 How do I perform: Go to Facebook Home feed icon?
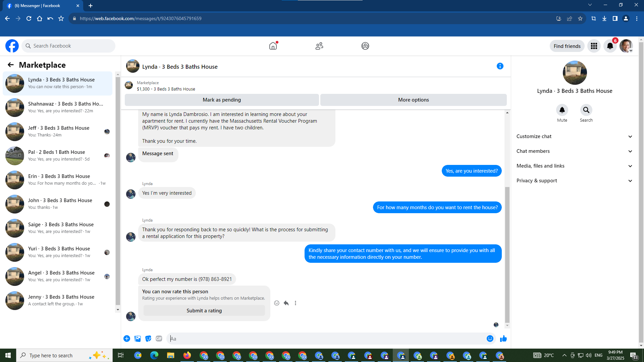(273, 46)
